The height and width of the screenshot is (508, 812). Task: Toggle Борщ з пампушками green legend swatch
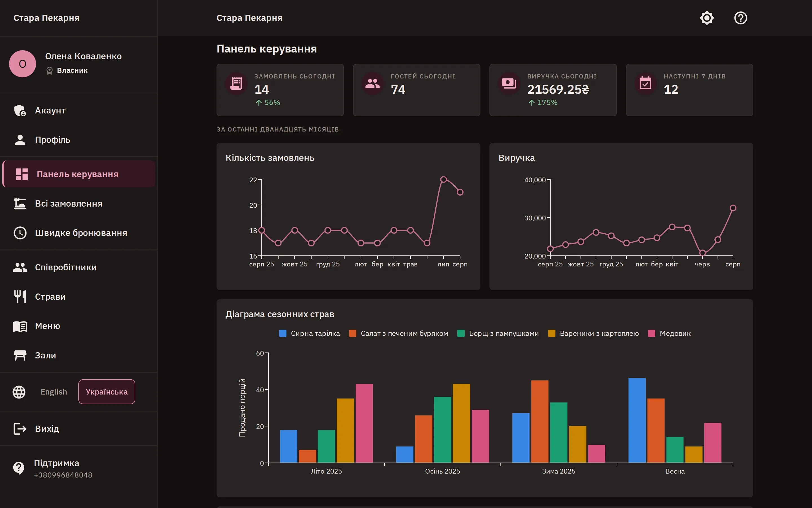click(x=461, y=333)
